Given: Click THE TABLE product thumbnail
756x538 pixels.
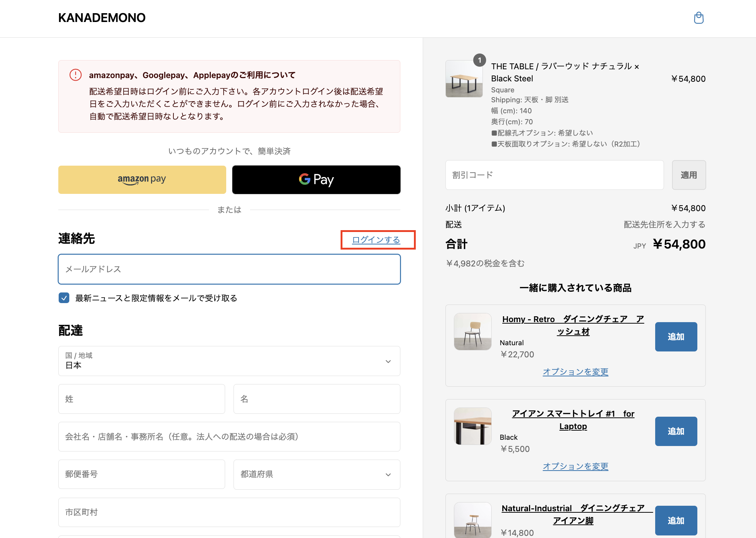Looking at the screenshot, I should [x=464, y=79].
